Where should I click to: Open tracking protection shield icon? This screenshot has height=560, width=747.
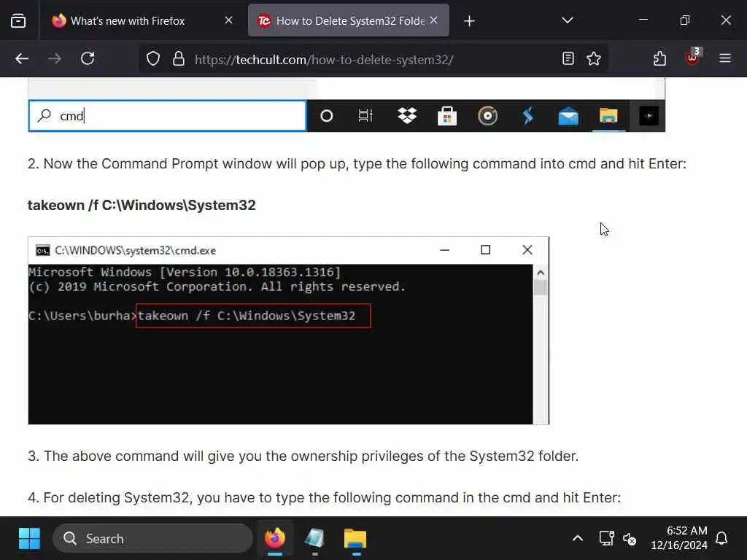153,59
